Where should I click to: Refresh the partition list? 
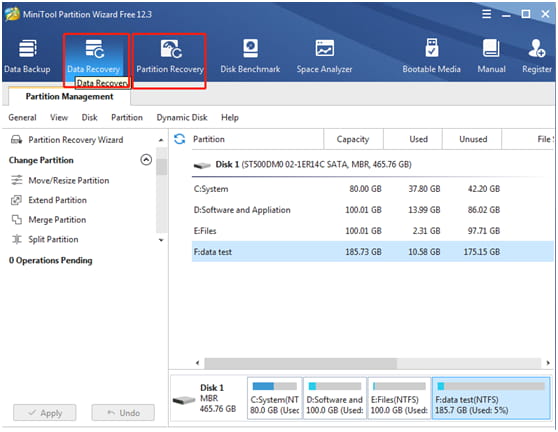click(x=179, y=139)
